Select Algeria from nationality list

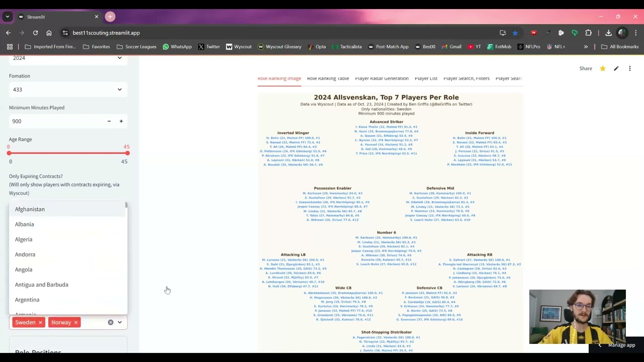[67, 239]
